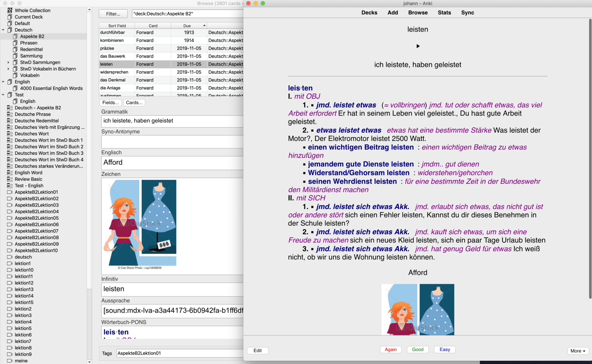Click the sort arrow in Due column
Image resolution: width=592 pixels, height=364 pixels.
pos(204,26)
